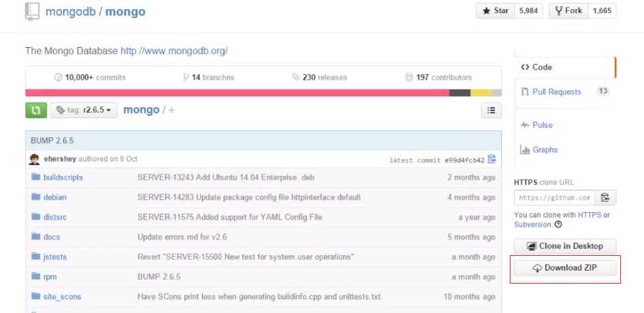Image resolution: width=644 pixels, height=313 pixels.
Task: Click the HTTPS clone URL field
Action: (x=554, y=197)
